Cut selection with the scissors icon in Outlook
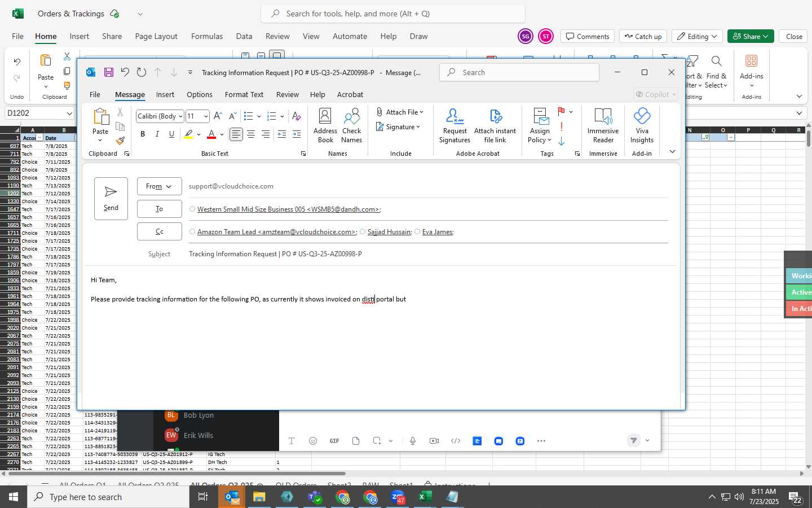 click(x=120, y=113)
